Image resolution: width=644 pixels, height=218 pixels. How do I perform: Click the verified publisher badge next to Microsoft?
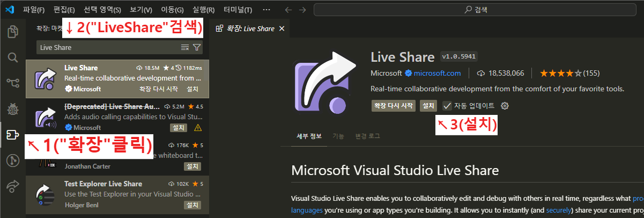408,73
